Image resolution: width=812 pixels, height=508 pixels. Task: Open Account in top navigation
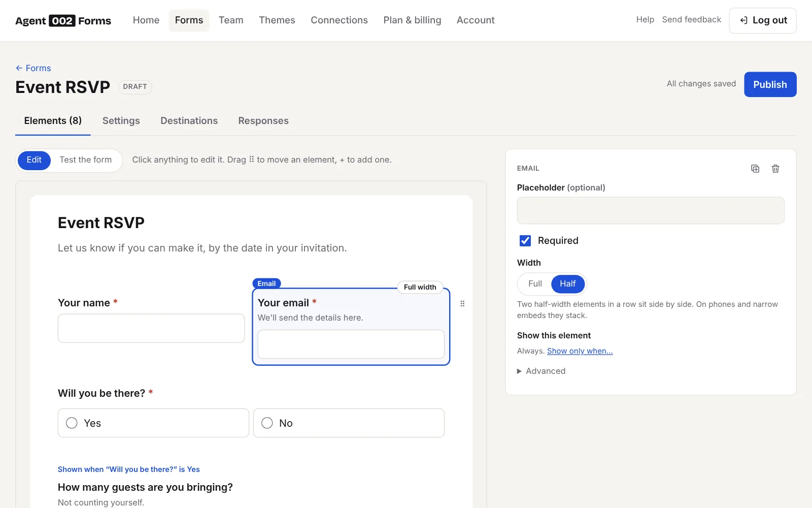click(x=476, y=20)
